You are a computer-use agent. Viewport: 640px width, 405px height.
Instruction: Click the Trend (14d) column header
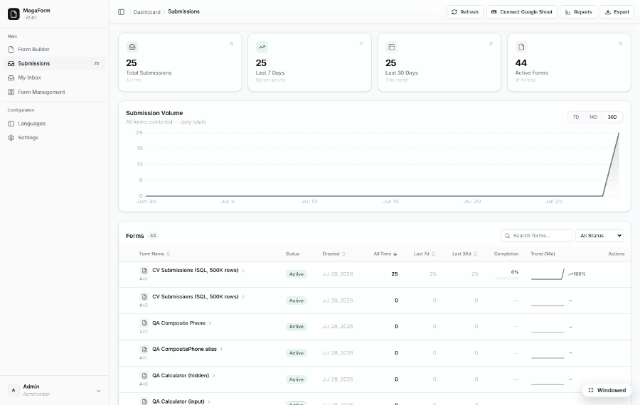[542, 254]
